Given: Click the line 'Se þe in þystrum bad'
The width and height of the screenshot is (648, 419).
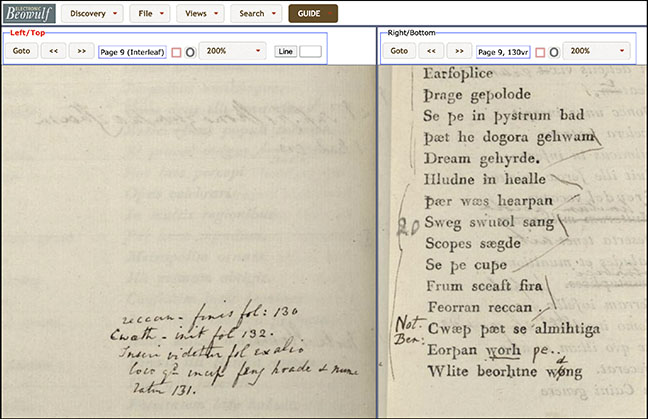Looking at the screenshot, I should 503,116.
